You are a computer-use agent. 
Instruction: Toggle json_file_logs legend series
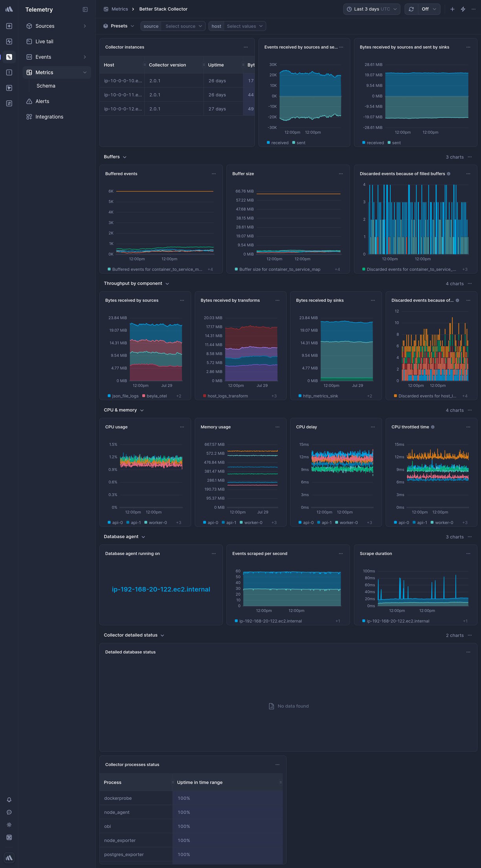click(123, 396)
